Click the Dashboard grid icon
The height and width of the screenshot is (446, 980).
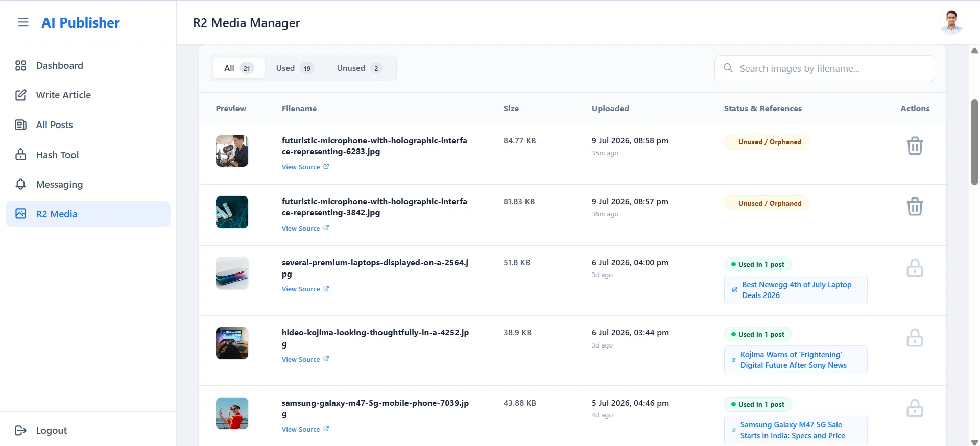tap(20, 66)
